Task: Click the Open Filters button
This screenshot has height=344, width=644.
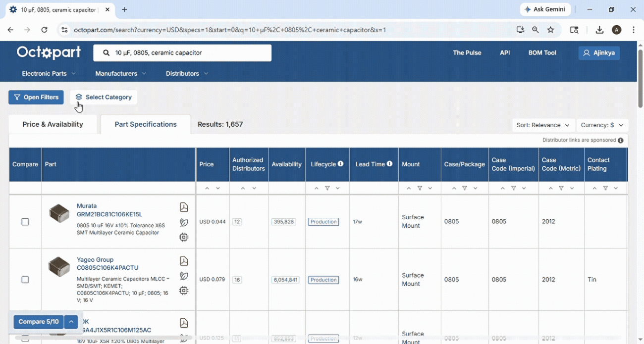Action: coord(36,98)
